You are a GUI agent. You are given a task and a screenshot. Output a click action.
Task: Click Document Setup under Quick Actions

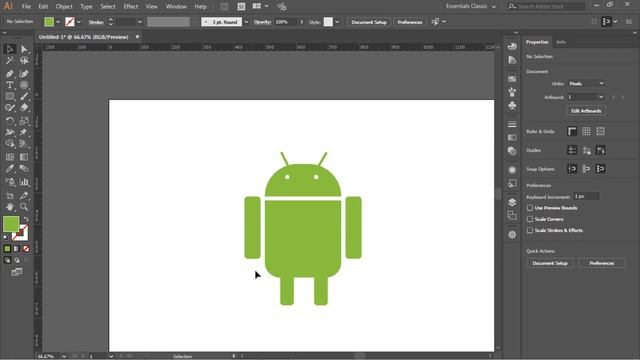point(550,263)
